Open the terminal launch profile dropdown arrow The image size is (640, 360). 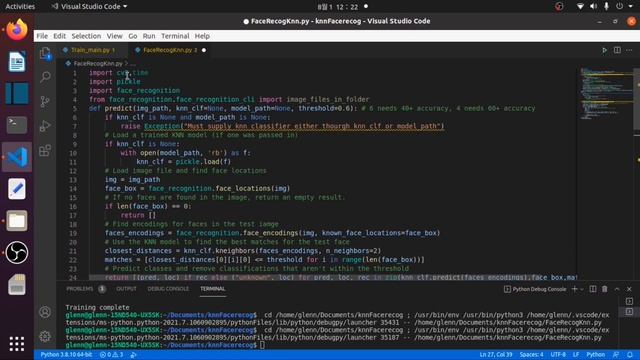582,289
